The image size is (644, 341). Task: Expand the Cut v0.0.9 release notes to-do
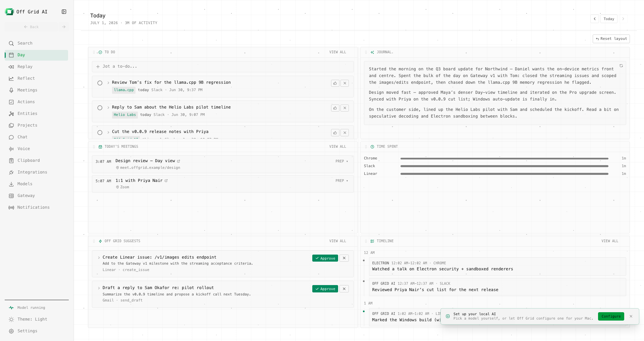(108, 132)
